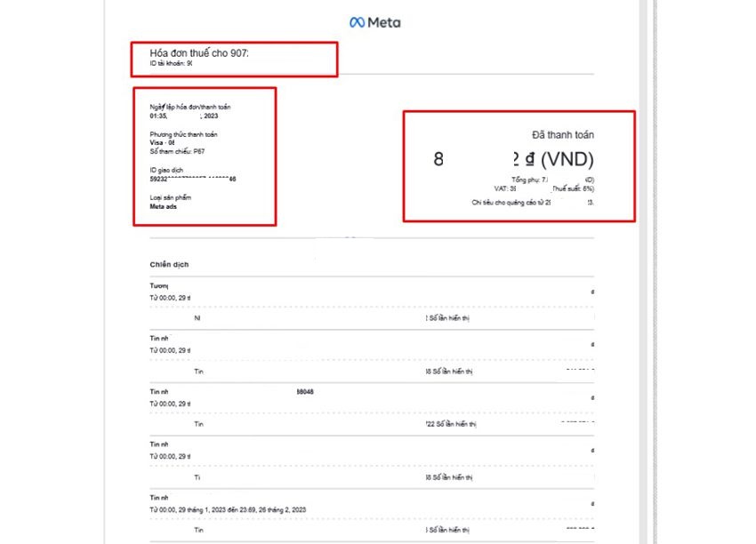Select the 'Hóa đơn thuế cho 907:' heading
Image resolution: width=756 pixels, height=544 pixels.
coord(199,53)
